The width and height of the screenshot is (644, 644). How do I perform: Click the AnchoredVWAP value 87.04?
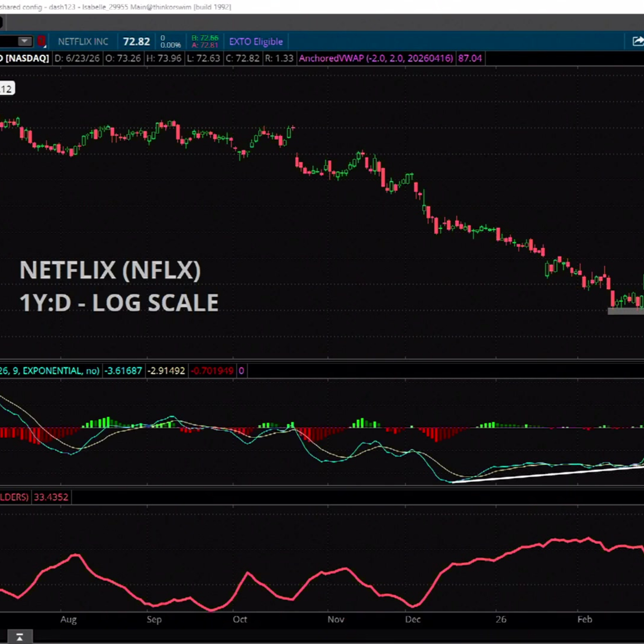pyautogui.click(x=470, y=58)
